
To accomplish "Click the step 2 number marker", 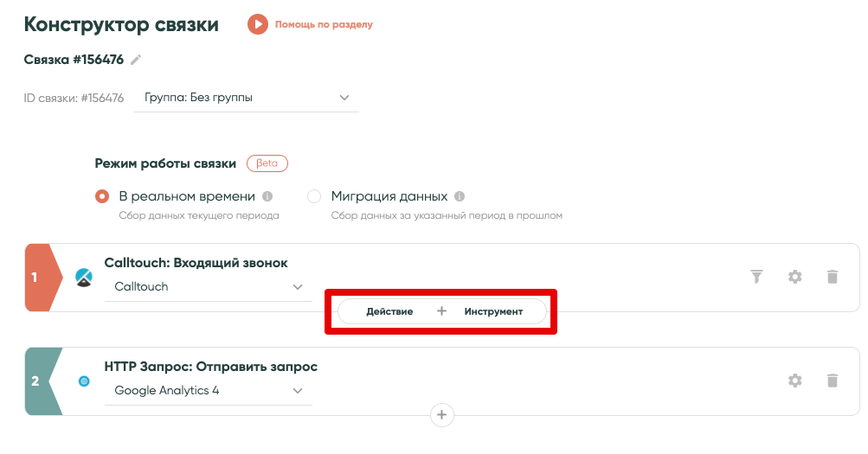I will pos(36,380).
